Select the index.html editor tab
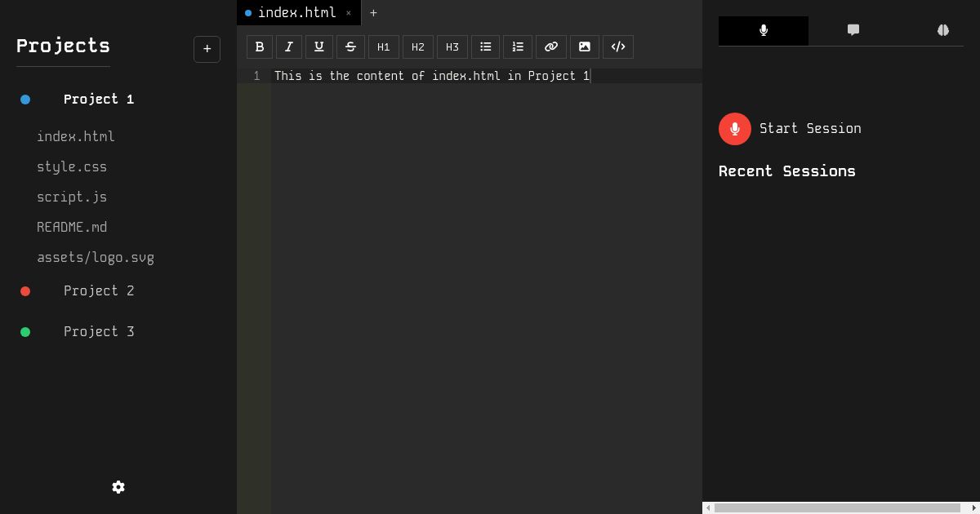 tap(297, 12)
